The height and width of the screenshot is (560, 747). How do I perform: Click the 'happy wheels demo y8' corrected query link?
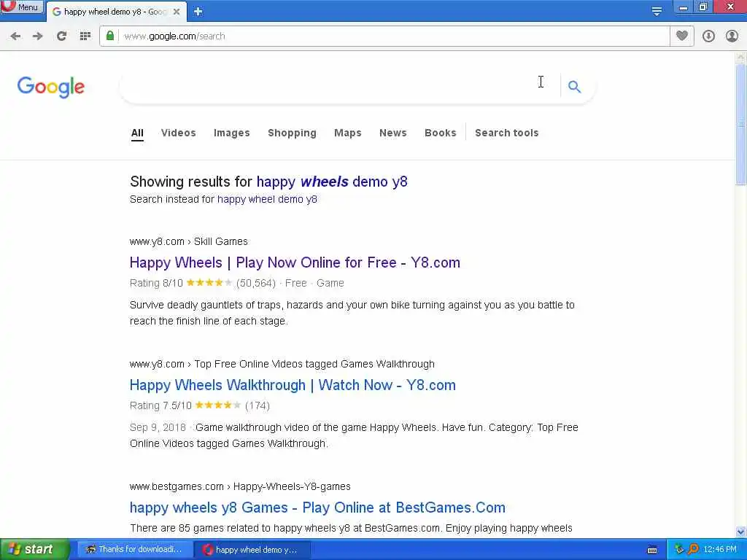point(332,182)
